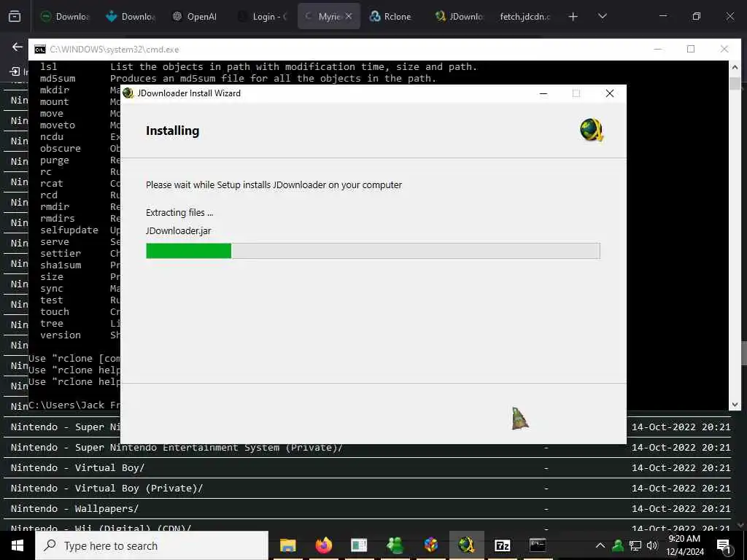Open the green people messenger taskbar icon
Viewport: 747px width, 560px height.
click(395, 545)
